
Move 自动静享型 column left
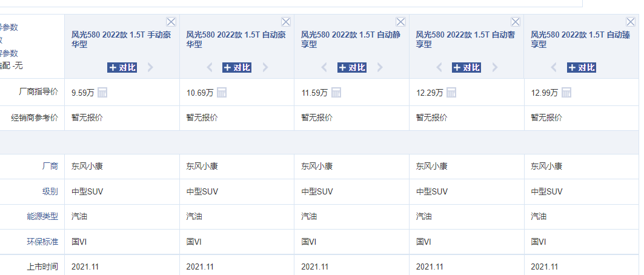(324, 67)
